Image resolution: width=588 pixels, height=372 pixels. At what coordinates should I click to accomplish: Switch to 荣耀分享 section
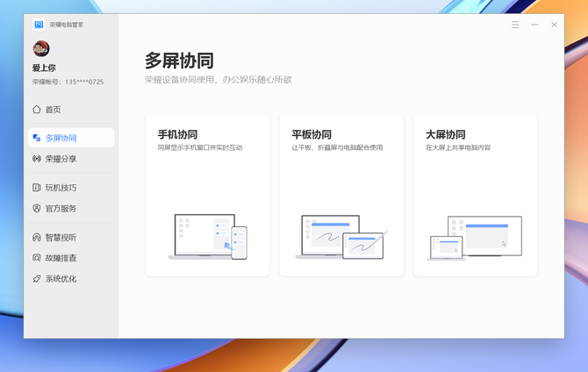(x=61, y=159)
